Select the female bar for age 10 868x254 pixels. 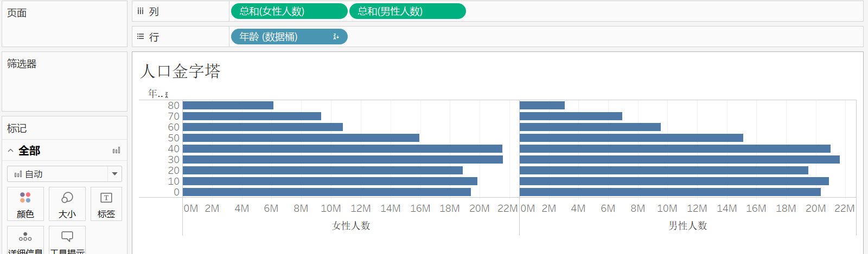(x=330, y=181)
